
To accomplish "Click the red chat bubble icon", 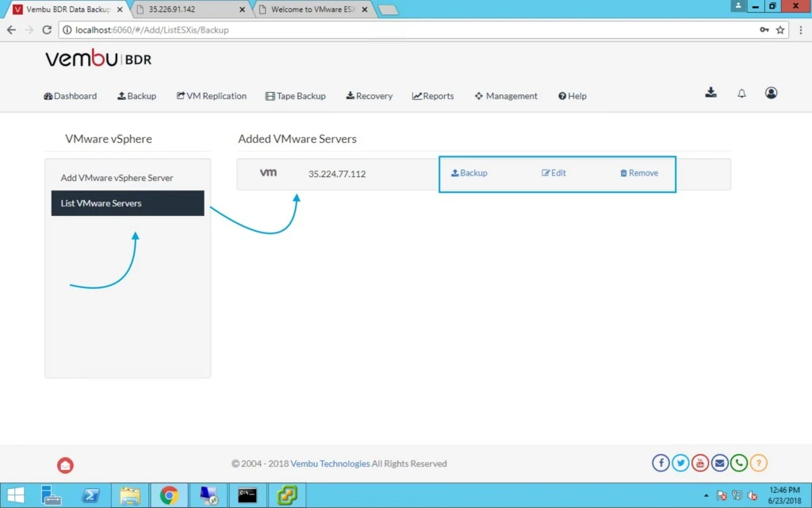I will [x=65, y=465].
